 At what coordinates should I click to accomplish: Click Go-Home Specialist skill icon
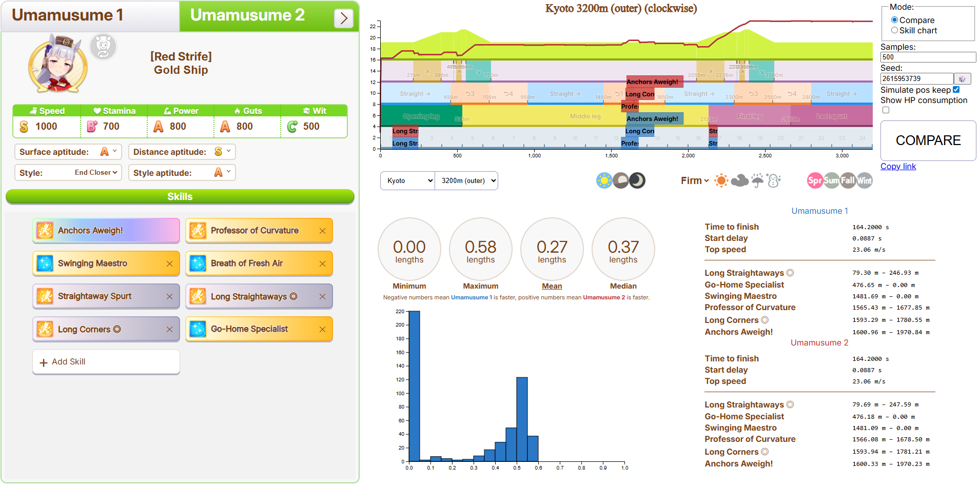click(198, 329)
